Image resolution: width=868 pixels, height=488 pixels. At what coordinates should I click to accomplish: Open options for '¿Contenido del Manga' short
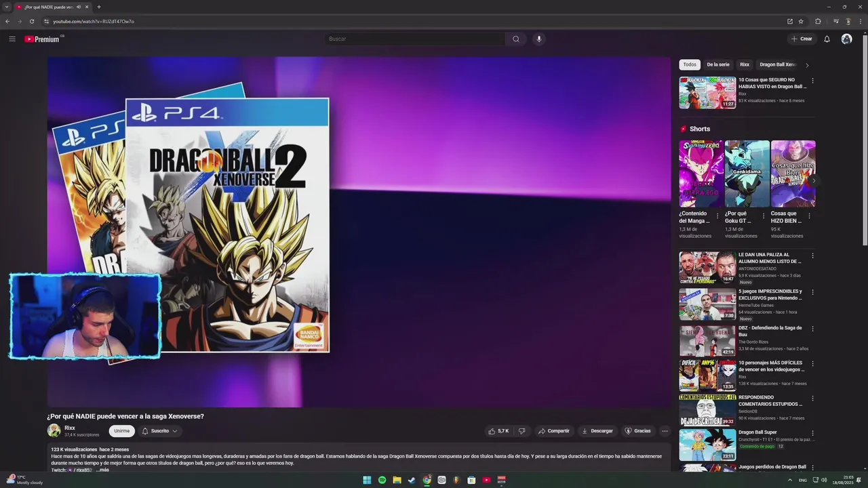pos(717,216)
